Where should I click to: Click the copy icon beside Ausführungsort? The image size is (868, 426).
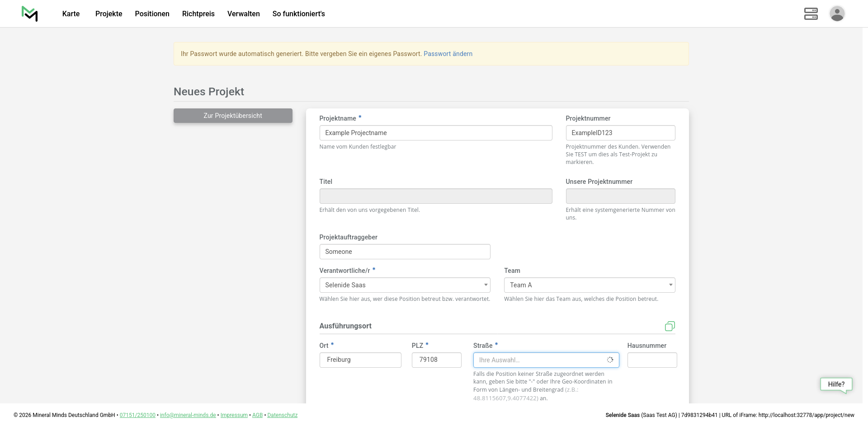click(x=670, y=326)
